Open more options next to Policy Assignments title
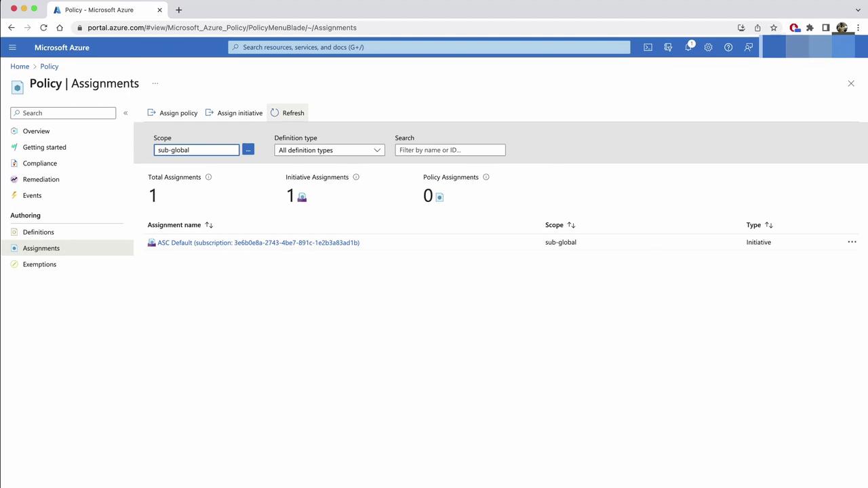868x488 pixels. coord(155,83)
